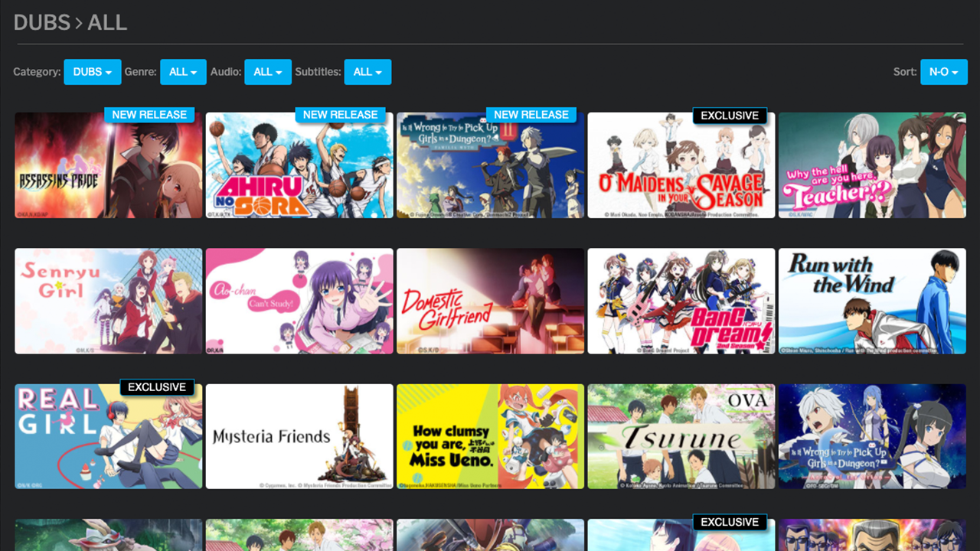The image size is (980, 551).
Task: Expand the Subtitles ALL dropdown
Action: tap(367, 72)
